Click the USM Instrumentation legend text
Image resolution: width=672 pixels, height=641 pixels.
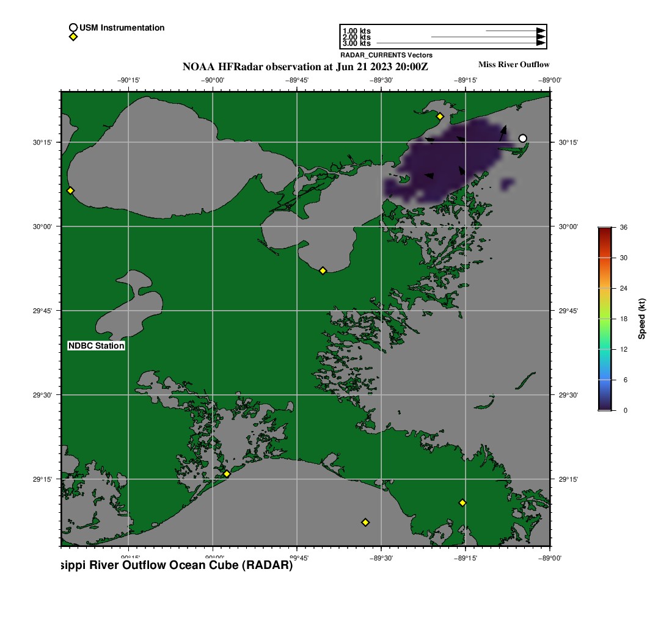pyautogui.click(x=122, y=27)
